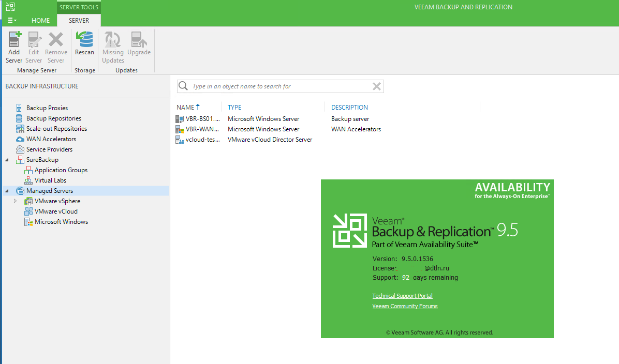This screenshot has width=619, height=364.
Task: Select the SERVER ribbon tab
Action: 79,21
